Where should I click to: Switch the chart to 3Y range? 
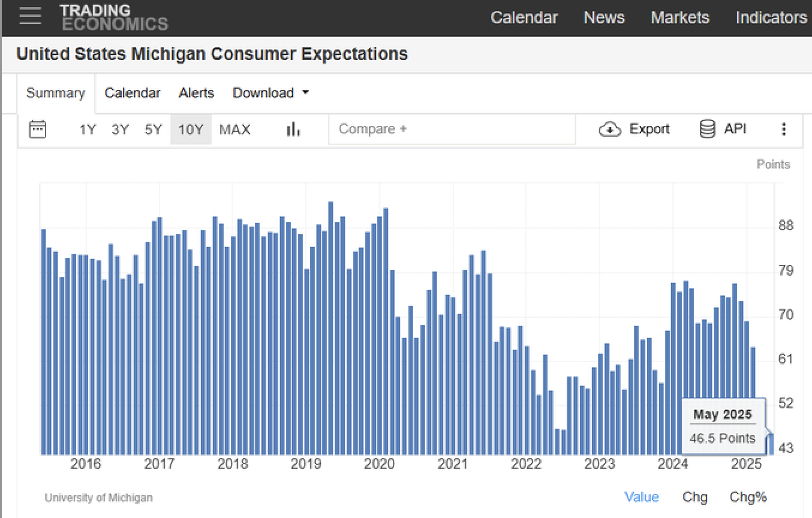click(x=120, y=129)
